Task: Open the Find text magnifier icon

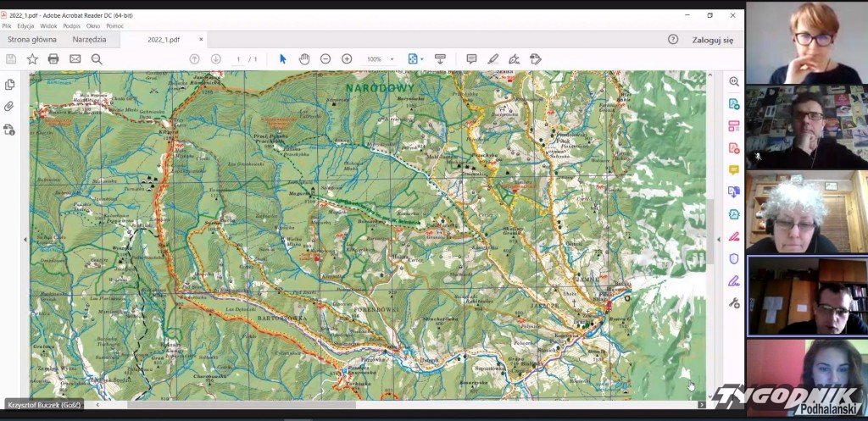Action: point(97,59)
